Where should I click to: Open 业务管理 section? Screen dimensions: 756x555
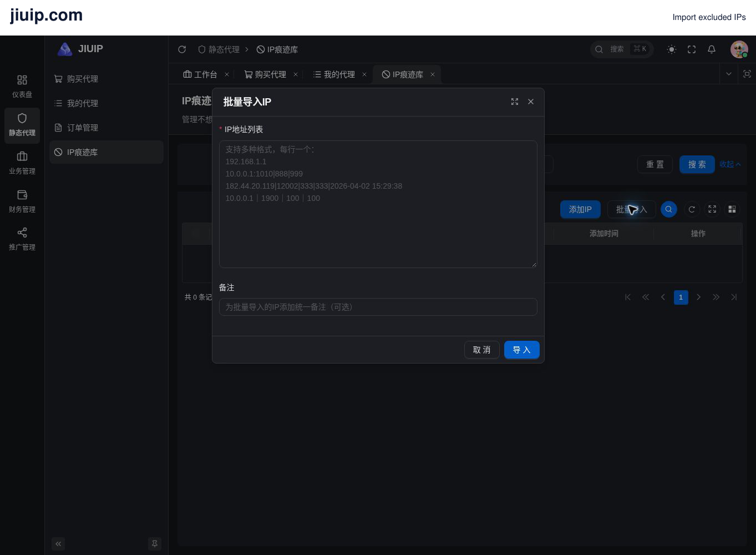(22, 163)
